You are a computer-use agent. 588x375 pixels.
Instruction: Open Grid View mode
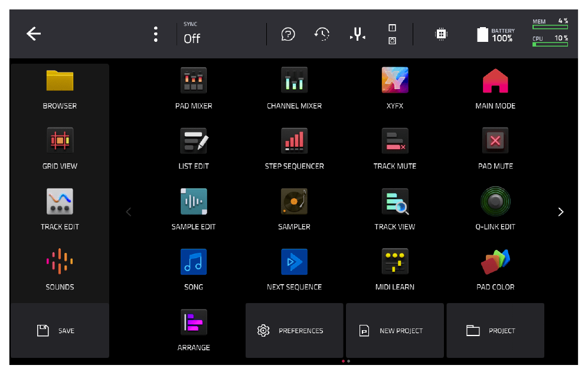pyautogui.click(x=60, y=149)
